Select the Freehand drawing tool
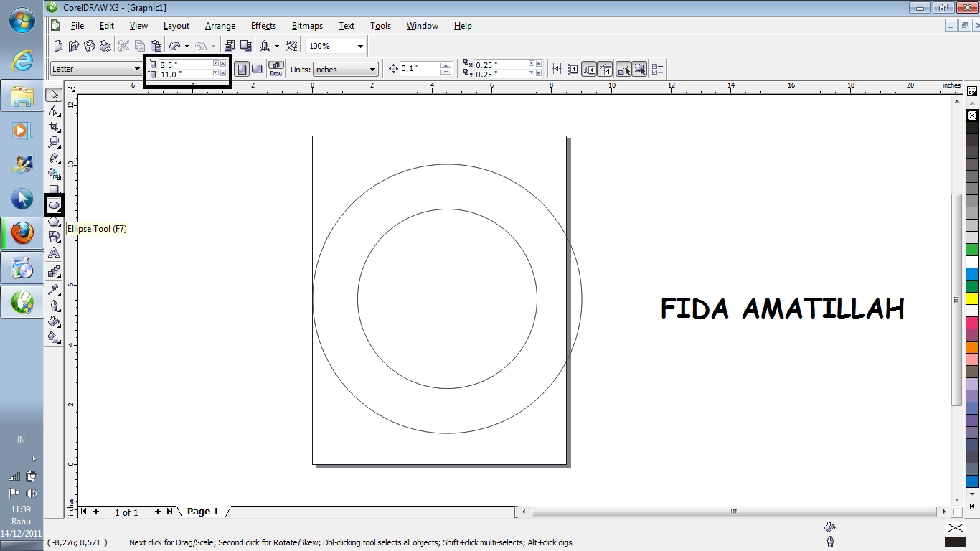980x551 pixels. pyautogui.click(x=54, y=158)
